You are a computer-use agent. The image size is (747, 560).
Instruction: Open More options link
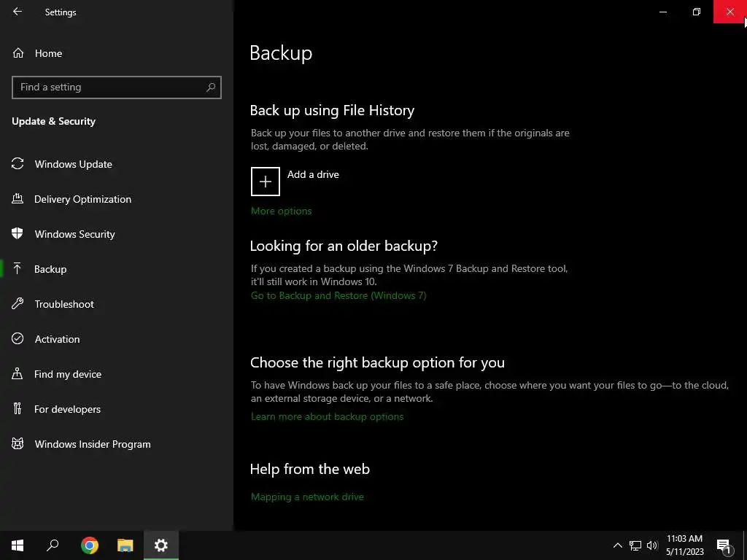281,211
